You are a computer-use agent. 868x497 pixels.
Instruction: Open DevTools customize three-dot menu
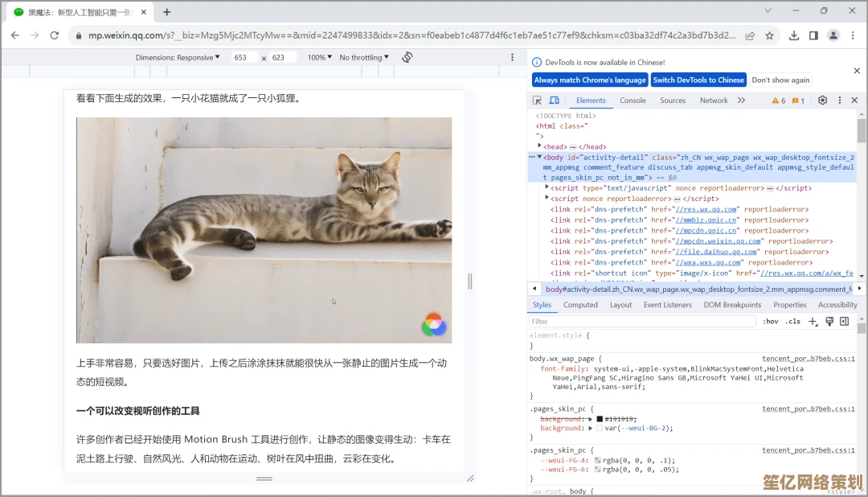840,101
